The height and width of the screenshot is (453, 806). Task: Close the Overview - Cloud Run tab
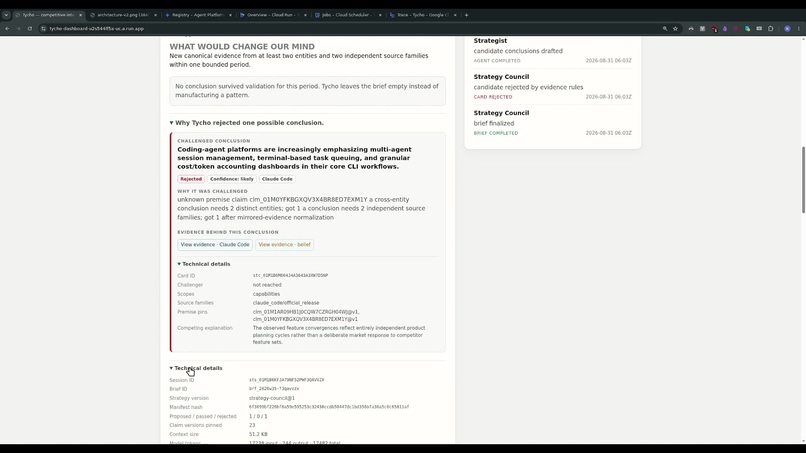pyautogui.click(x=305, y=15)
